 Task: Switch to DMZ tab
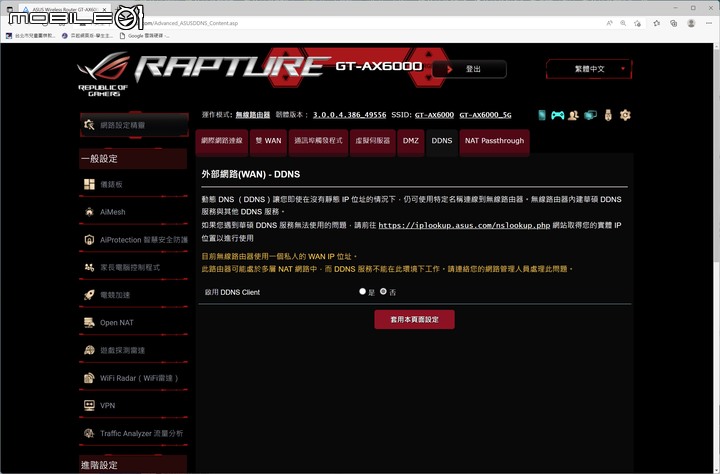coord(411,141)
